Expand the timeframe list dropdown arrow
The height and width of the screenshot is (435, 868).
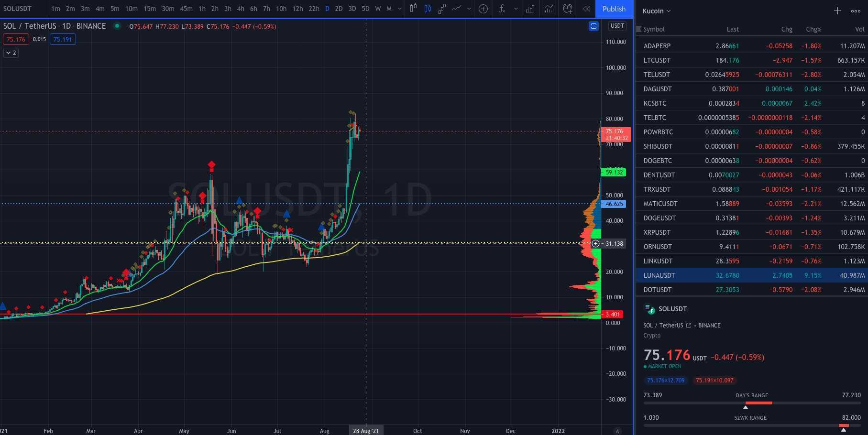(x=400, y=9)
